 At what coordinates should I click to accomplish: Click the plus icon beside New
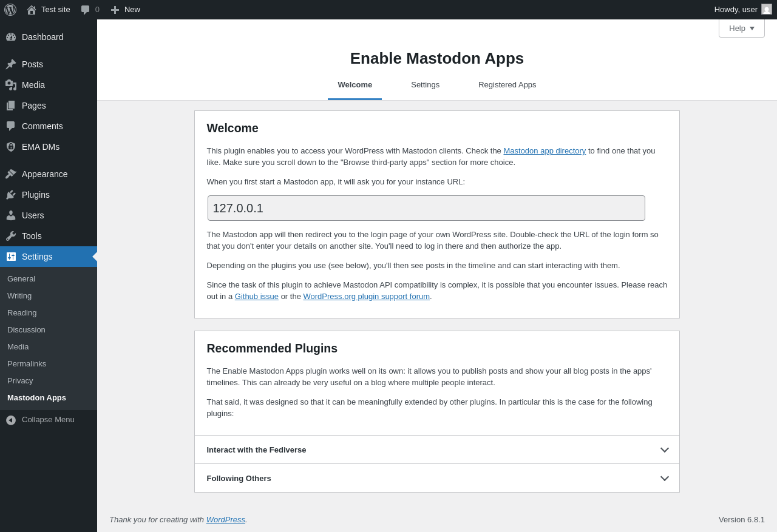[115, 10]
